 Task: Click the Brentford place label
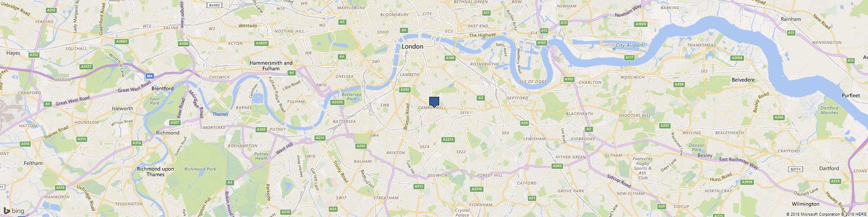tap(162, 89)
